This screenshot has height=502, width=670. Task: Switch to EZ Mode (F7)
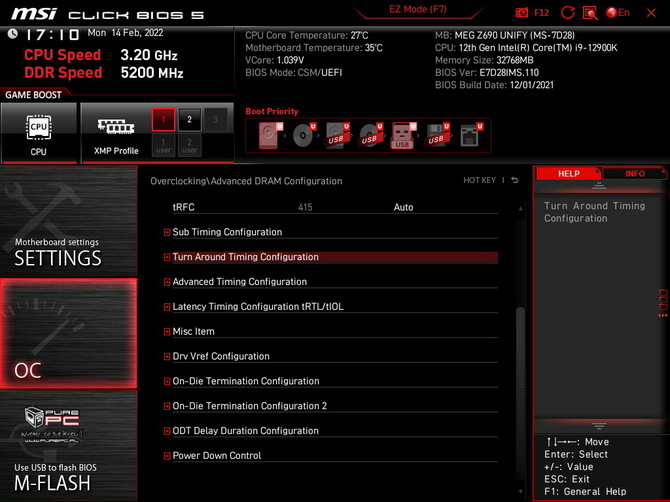pyautogui.click(x=417, y=9)
